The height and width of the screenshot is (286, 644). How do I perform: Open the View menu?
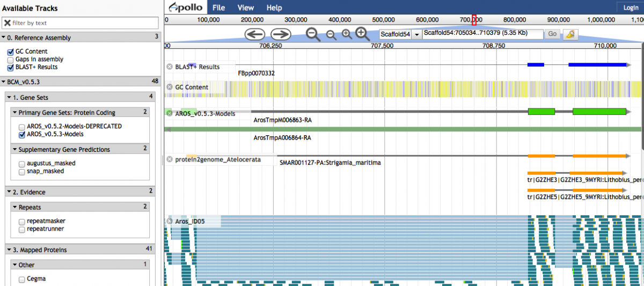tap(245, 8)
